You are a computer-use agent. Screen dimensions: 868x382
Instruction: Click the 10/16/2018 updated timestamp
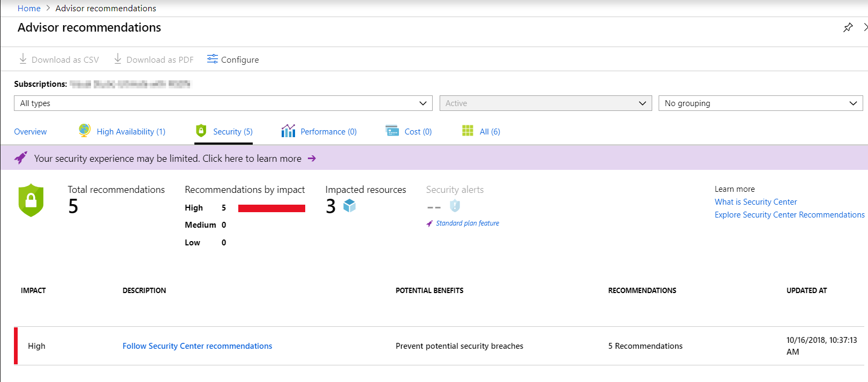tap(821, 346)
